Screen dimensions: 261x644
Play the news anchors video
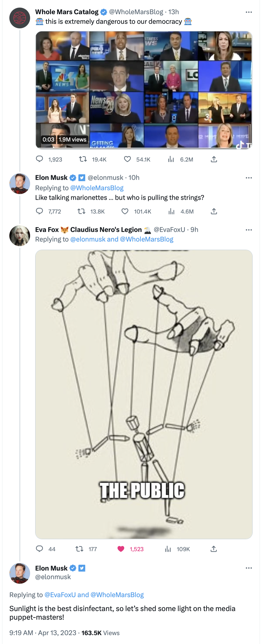coord(144,90)
